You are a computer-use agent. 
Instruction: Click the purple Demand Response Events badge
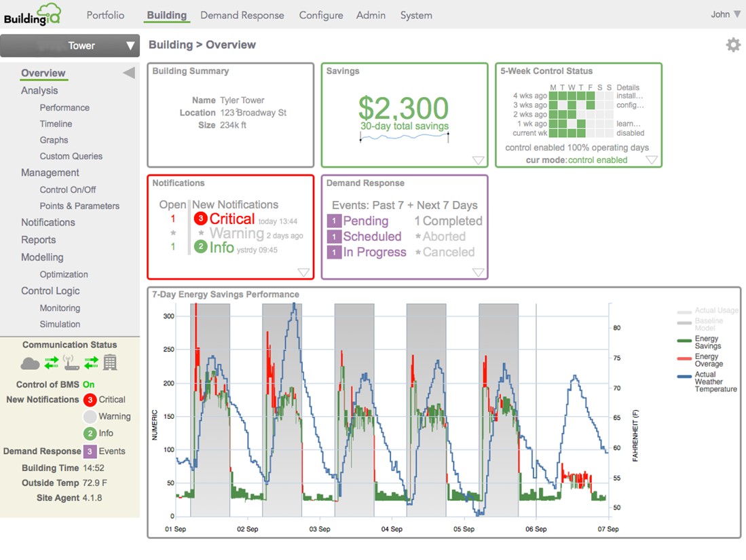(90, 451)
